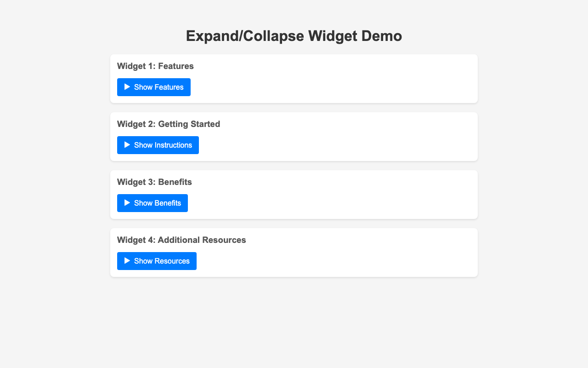Click the Widget 4: Additional Resources title
Screen dimensions: 588x368
(181, 240)
